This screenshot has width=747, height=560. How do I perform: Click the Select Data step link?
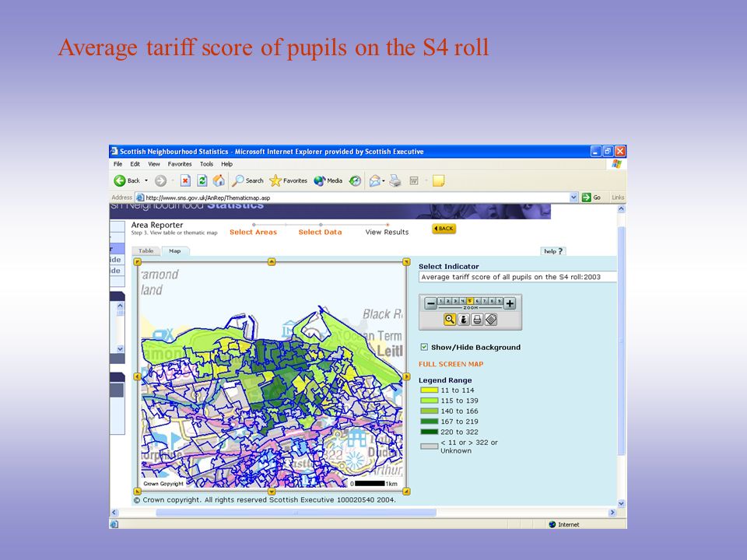click(320, 232)
